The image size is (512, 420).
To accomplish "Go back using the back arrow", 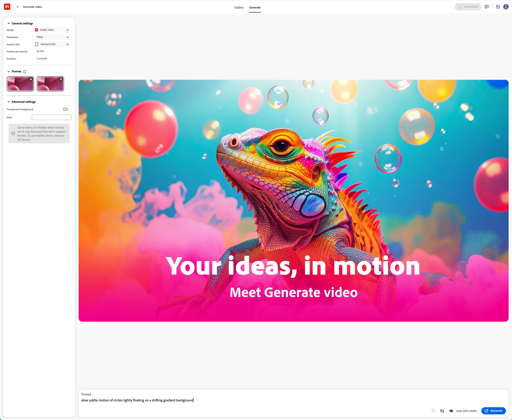I will (x=17, y=6).
